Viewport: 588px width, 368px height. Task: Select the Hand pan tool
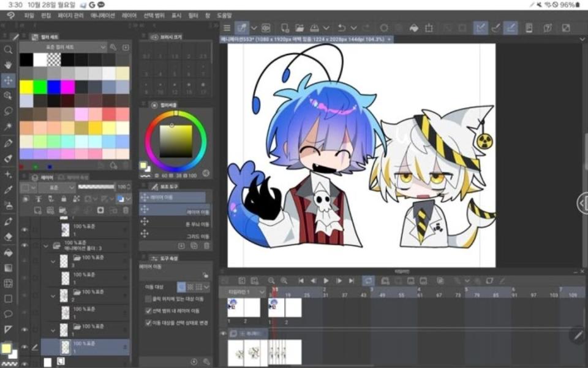8,65
